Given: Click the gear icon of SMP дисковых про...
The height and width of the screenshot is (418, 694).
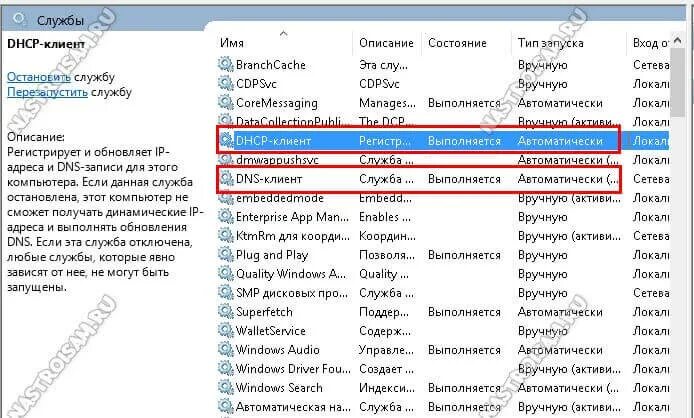Looking at the screenshot, I should coord(226,293).
